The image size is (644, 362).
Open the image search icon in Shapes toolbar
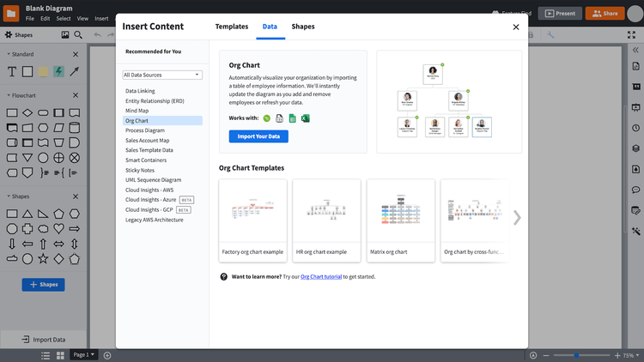[65, 35]
